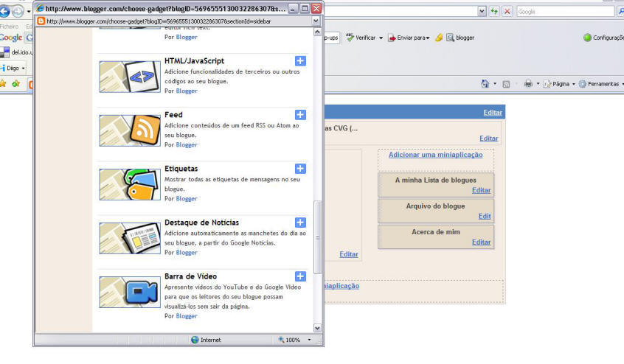Click Editar for the CVG header gadget
The image size is (624, 364).
tap(489, 139)
